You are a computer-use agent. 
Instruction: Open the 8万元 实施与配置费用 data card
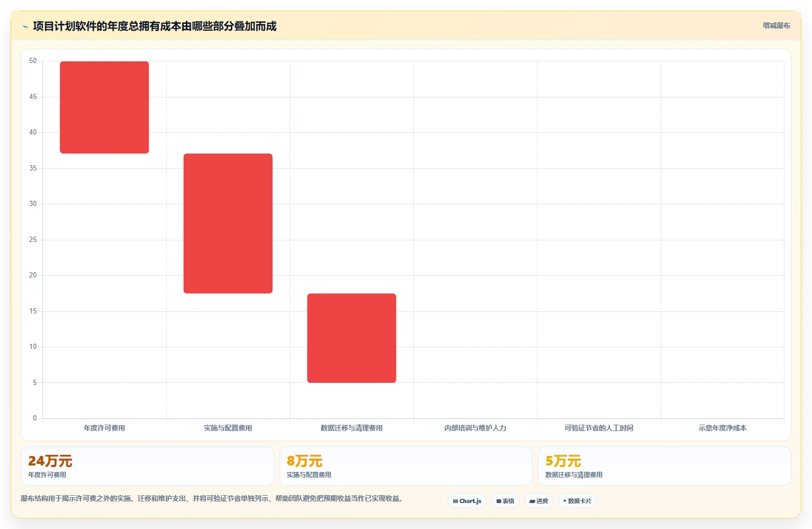406,466
